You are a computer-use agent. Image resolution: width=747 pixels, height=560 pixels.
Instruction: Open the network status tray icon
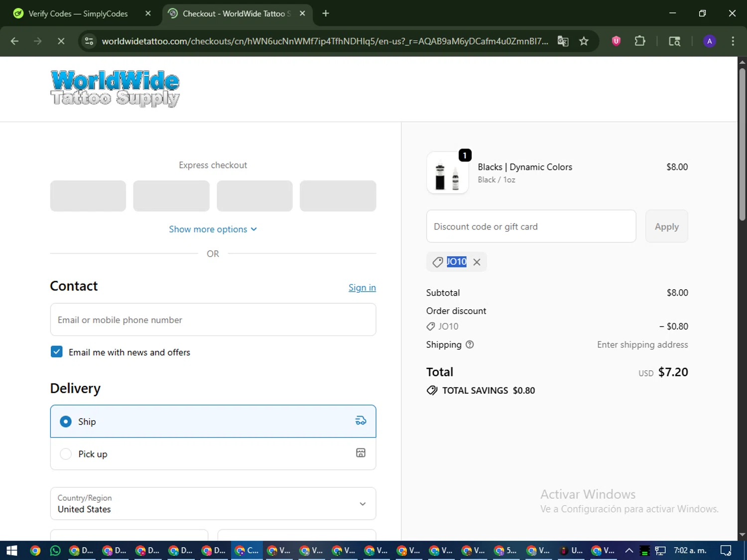[x=660, y=551]
